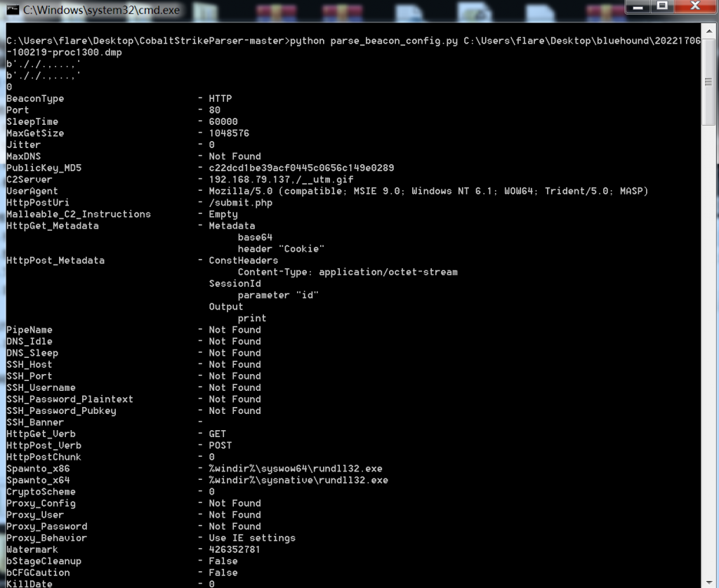Click the HttpPost_Metadata label
The height and width of the screenshot is (588, 719).
[x=55, y=260]
